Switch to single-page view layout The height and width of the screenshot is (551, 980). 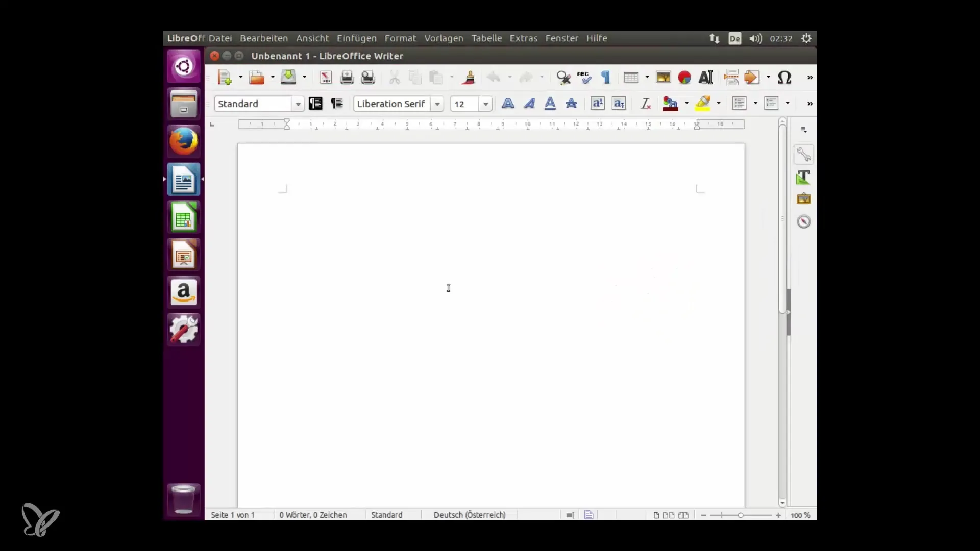tap(656, 515)
